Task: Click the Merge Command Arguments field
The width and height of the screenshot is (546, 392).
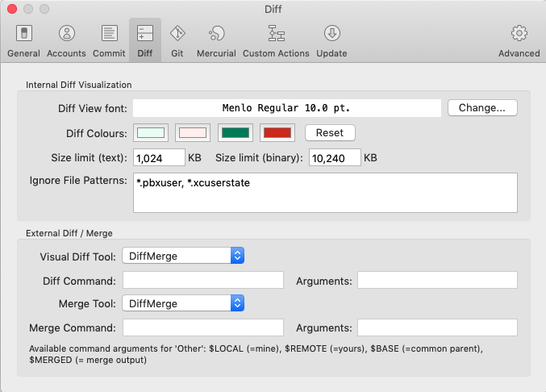Action: 437,327
